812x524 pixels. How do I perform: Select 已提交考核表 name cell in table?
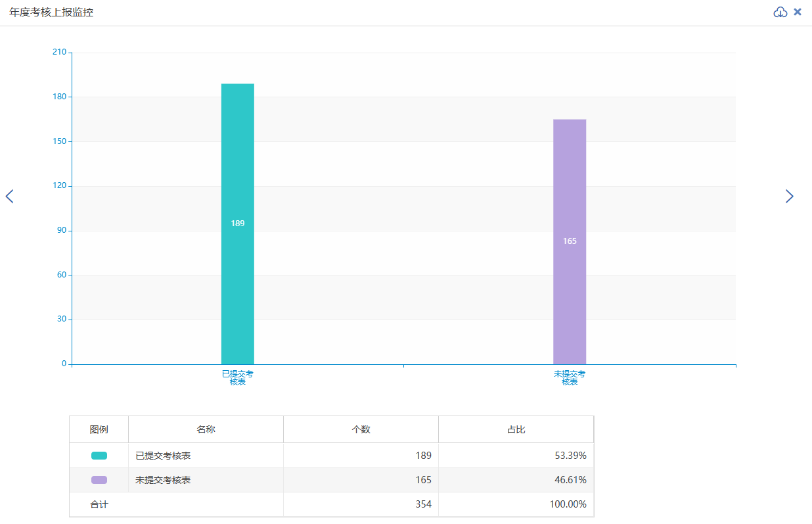(x=163, y=456)
